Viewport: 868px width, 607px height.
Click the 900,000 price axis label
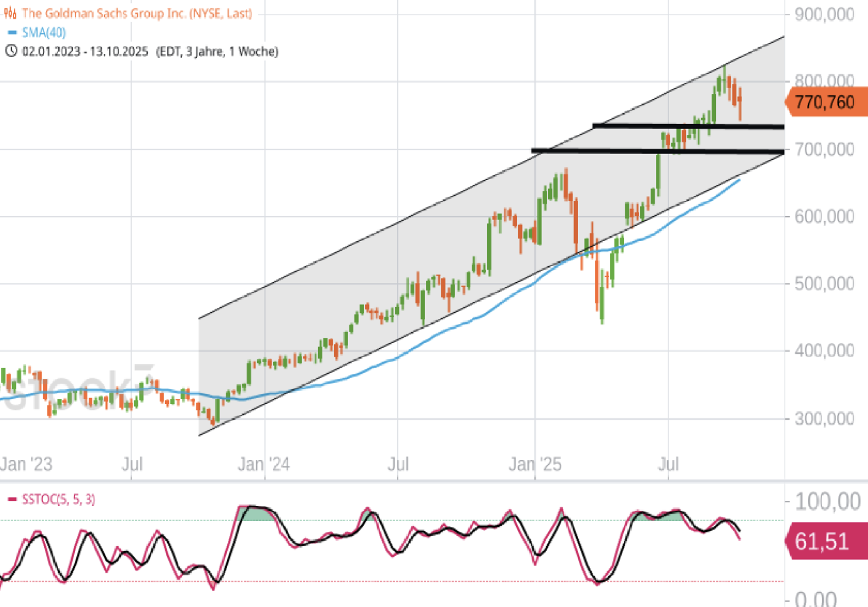tap(824, 15)
